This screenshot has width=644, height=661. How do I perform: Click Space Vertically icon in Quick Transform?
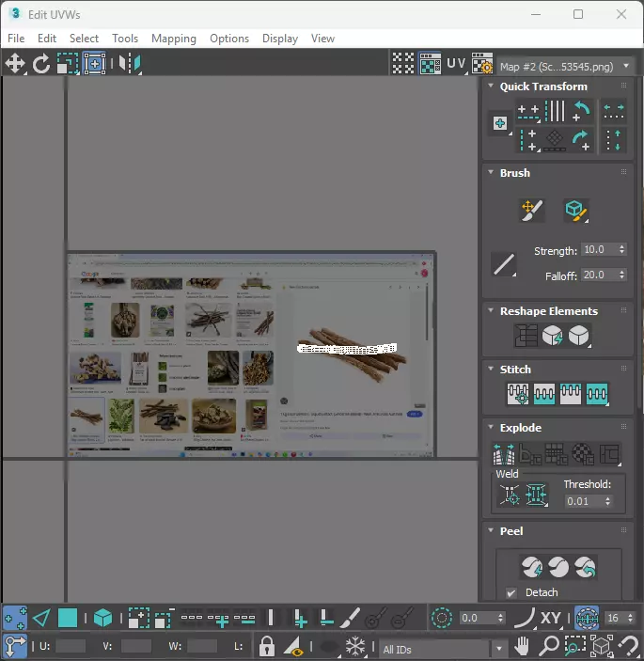click(614, 140)
